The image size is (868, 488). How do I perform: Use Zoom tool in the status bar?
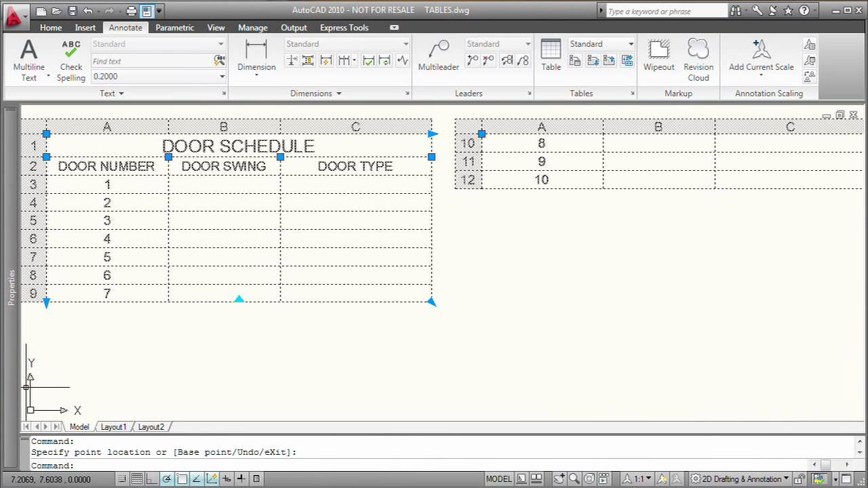coord(574,479)
